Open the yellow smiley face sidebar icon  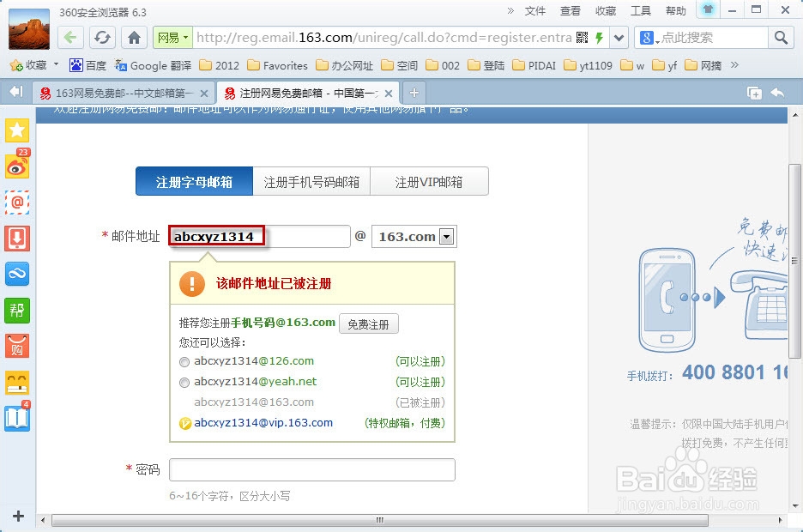17,383
